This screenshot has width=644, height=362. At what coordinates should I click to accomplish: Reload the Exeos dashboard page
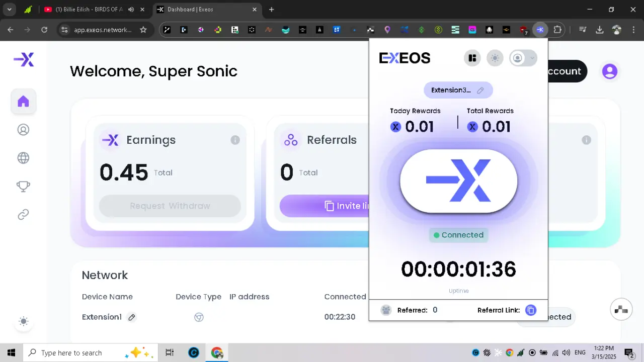click(x=44, y=30)
